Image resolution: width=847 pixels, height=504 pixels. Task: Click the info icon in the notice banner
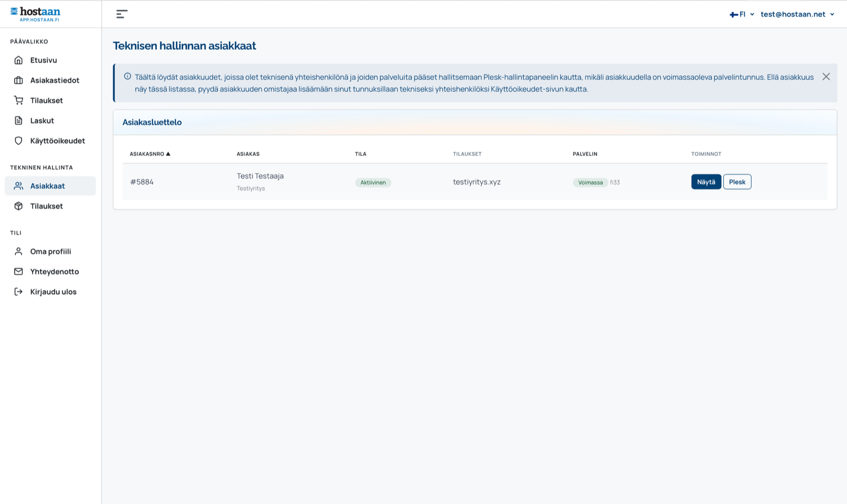(128, 77)
